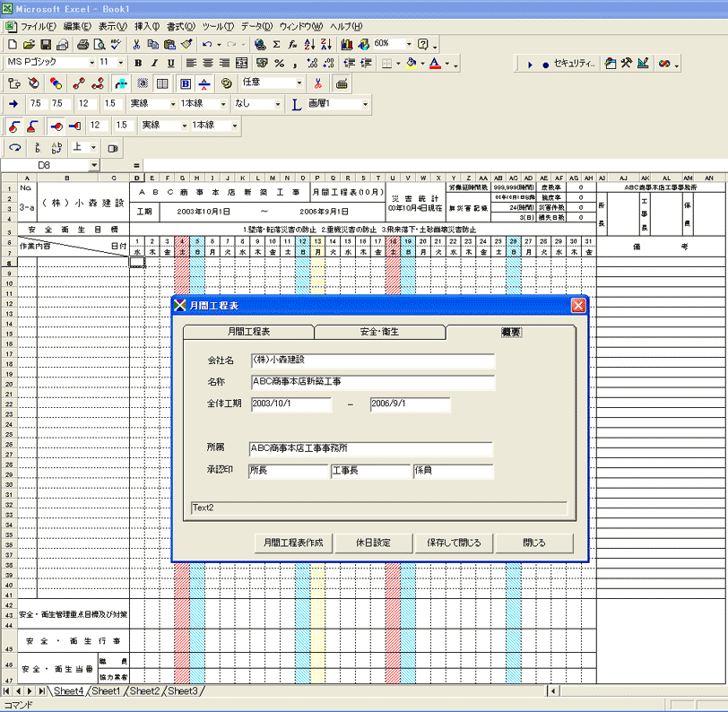
Task: Click the Open file folder icon
Action: pyautogui.click(x=29, y=44)
